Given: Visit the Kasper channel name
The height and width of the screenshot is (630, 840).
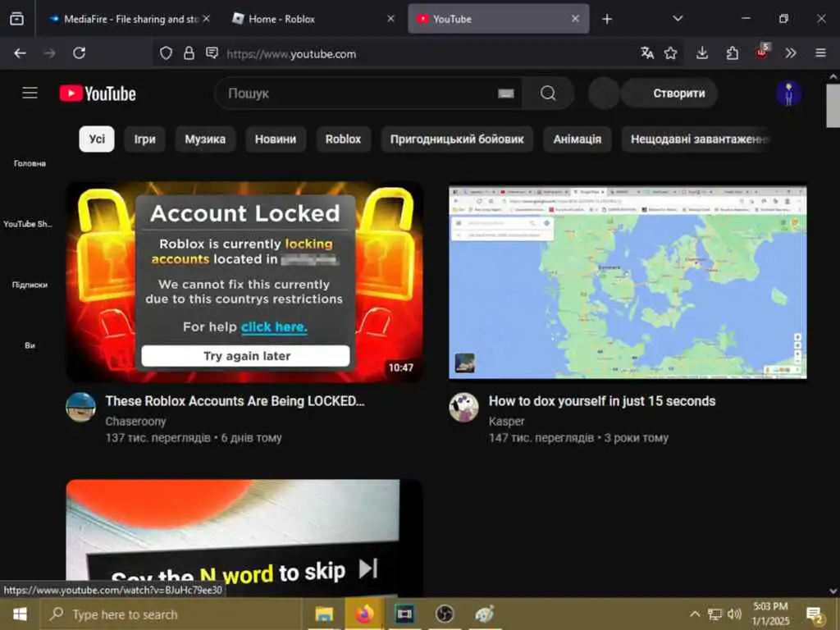Looking at the screenshot, I should pos(506,422).
